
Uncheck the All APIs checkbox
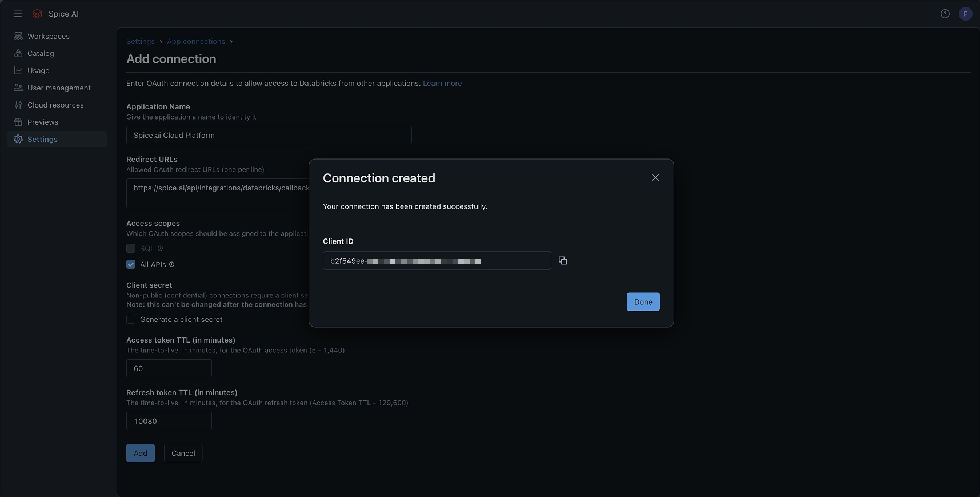131,264
